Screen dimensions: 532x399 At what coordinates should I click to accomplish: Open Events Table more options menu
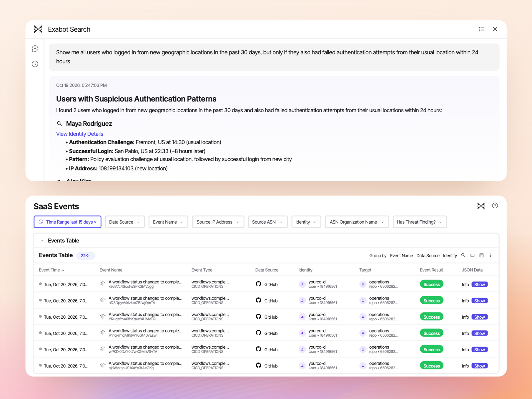click(490, 255)
